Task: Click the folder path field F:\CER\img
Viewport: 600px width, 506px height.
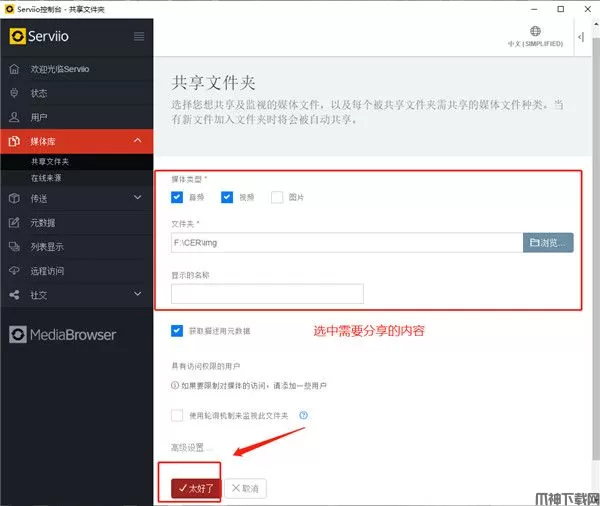Action: 347,243
